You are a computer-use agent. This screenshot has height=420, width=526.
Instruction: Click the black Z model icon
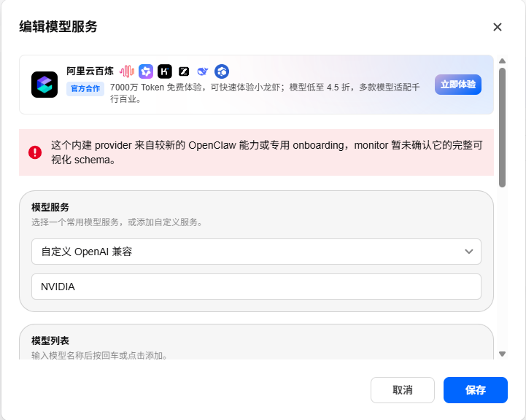click(184, 71)
